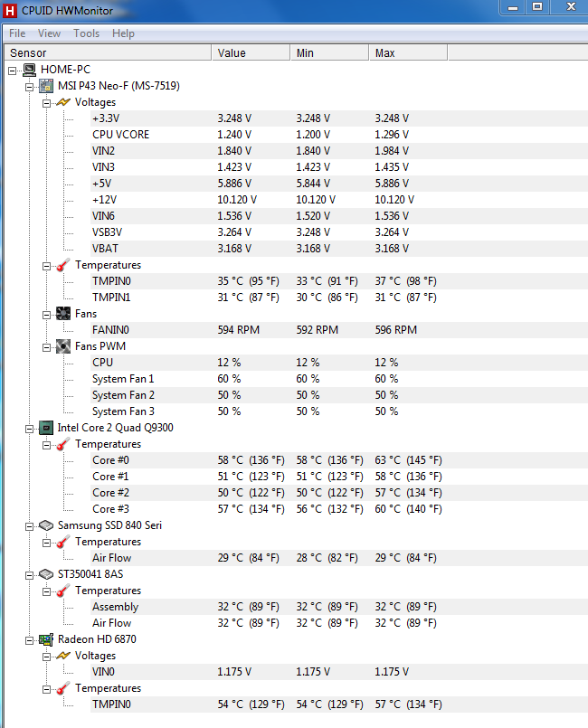Open the View menu
588x728 pixels.
pos(49,33)
